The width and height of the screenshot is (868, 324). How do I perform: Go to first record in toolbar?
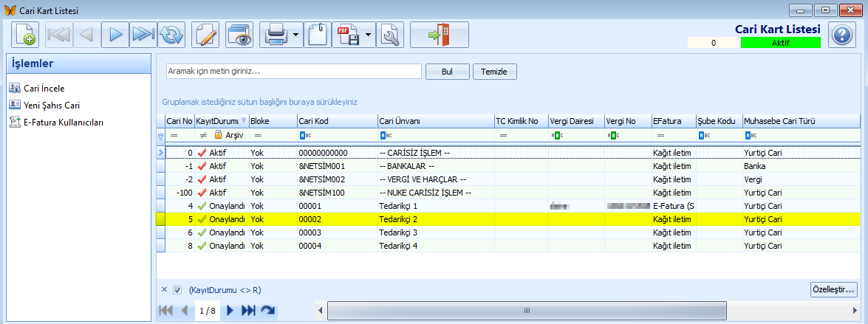58,35
